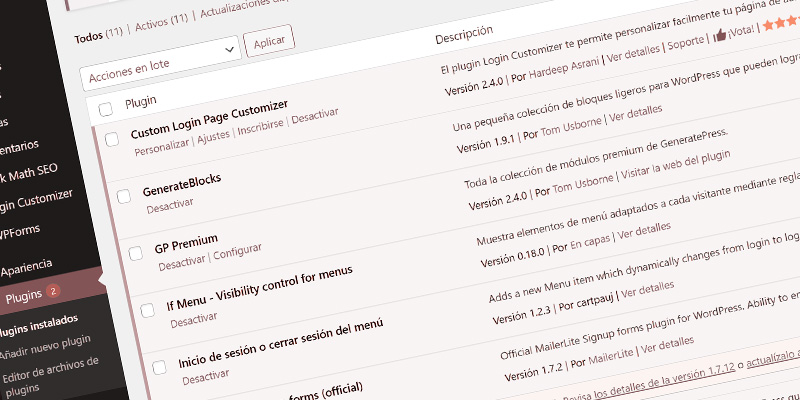Viewport: 800px width, 400px height.
Task: Filter by Todos (11)
Action: [98, 35]
